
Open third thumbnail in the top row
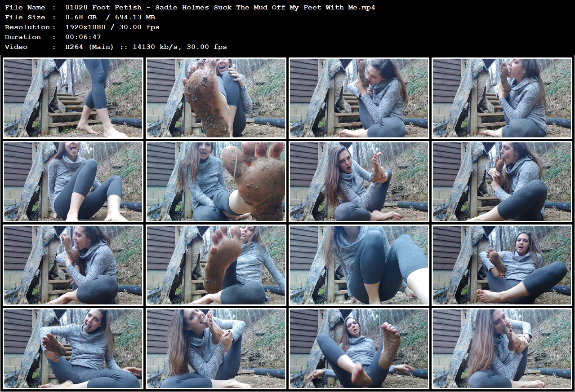[x=359, y=98]
